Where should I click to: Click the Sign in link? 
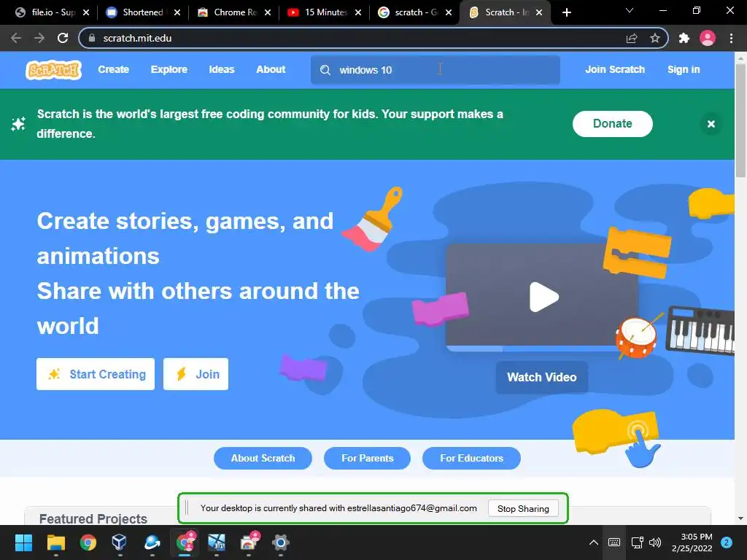pyautogui.click(x=684, y=69)
